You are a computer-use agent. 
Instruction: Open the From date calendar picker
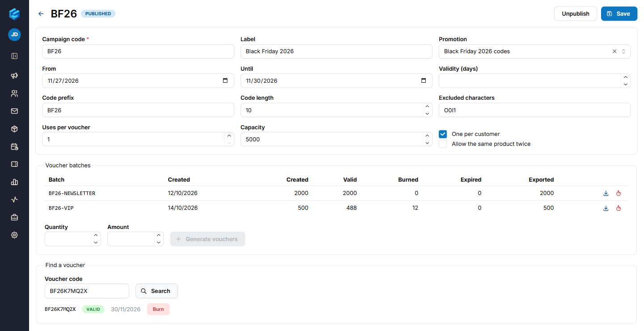tap(225, 81)
